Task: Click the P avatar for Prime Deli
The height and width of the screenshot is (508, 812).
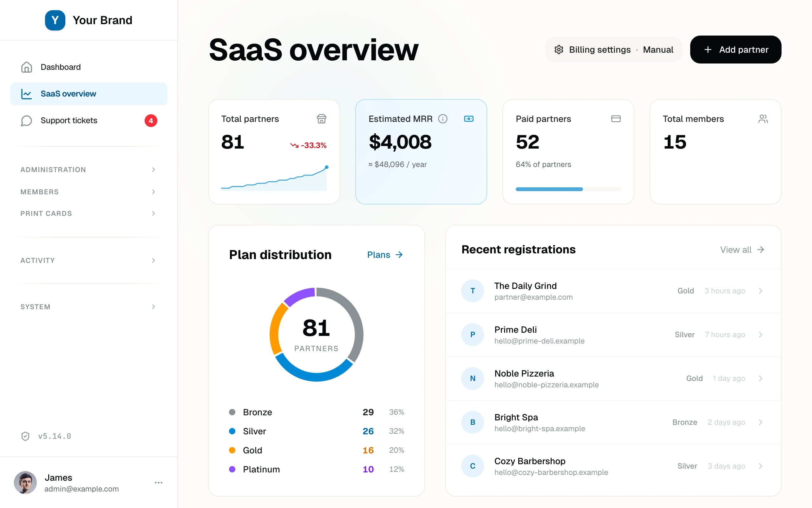Action: click(472, 335)
